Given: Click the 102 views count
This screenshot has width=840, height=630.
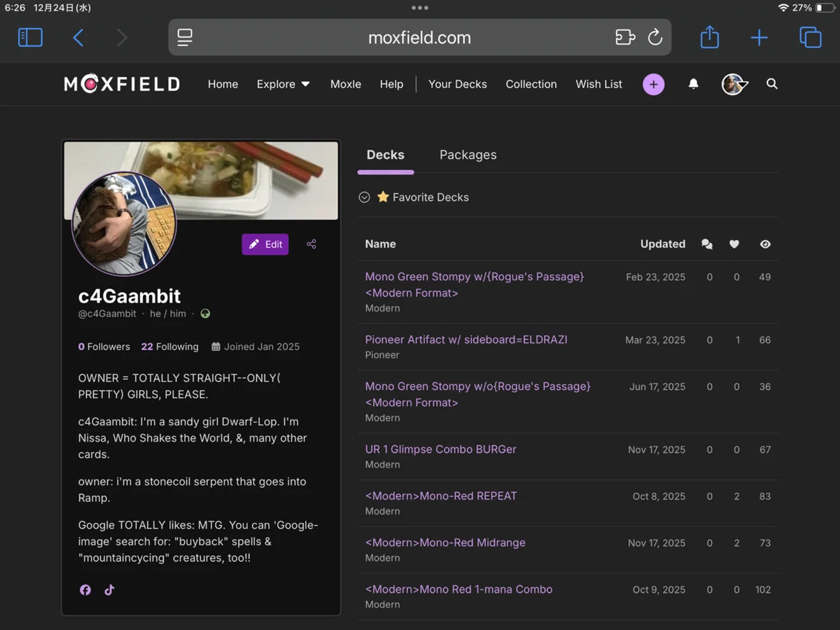Looking at the screenshot, I should click(x=763, y=589).
